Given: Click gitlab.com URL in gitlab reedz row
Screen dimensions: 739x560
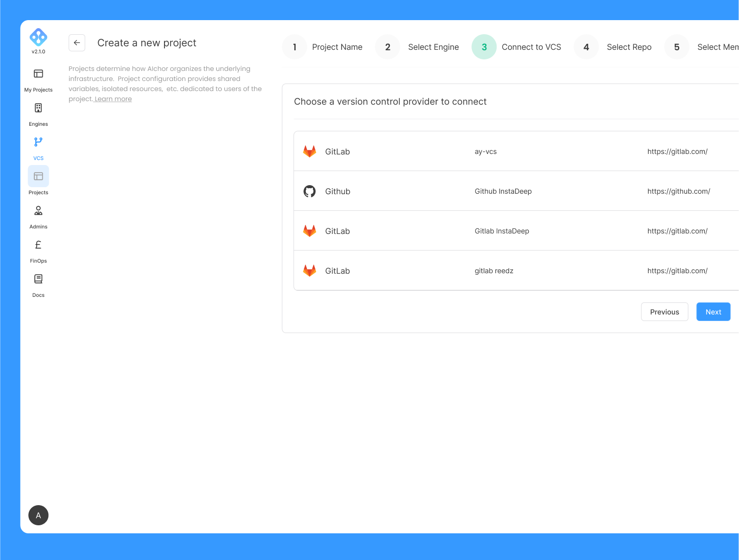Looking at the screenshot, I should [677, 271].
